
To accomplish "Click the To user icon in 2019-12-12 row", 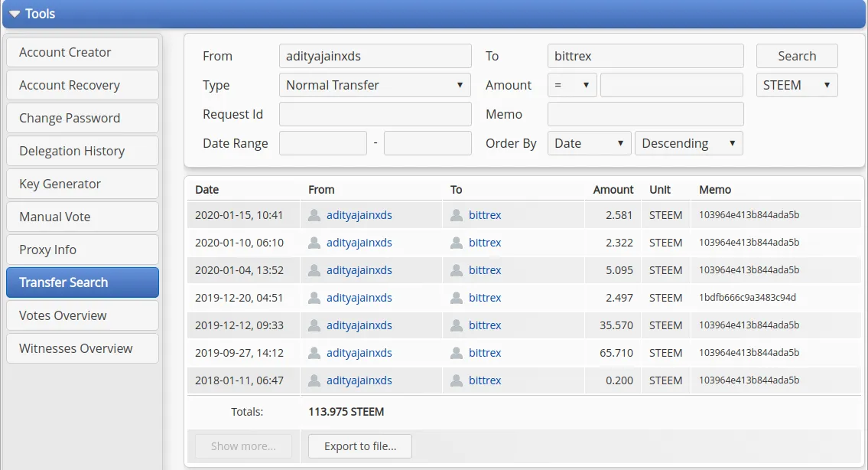I will [x=456, y=325].
